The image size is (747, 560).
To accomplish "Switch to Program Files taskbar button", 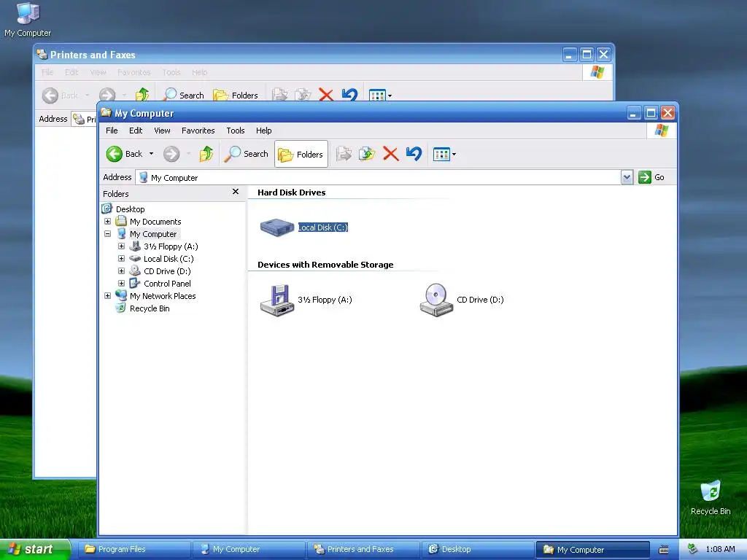I will (133, 549).
